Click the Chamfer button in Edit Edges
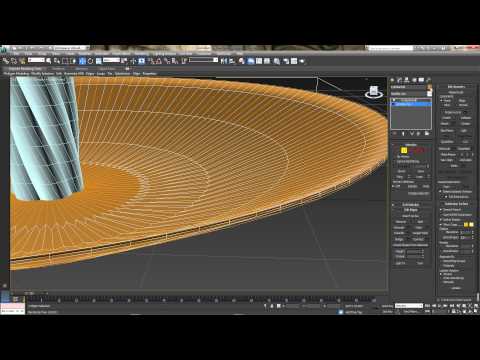The height and width of the screenshot is (360, 480). click(x=400, y=233)
